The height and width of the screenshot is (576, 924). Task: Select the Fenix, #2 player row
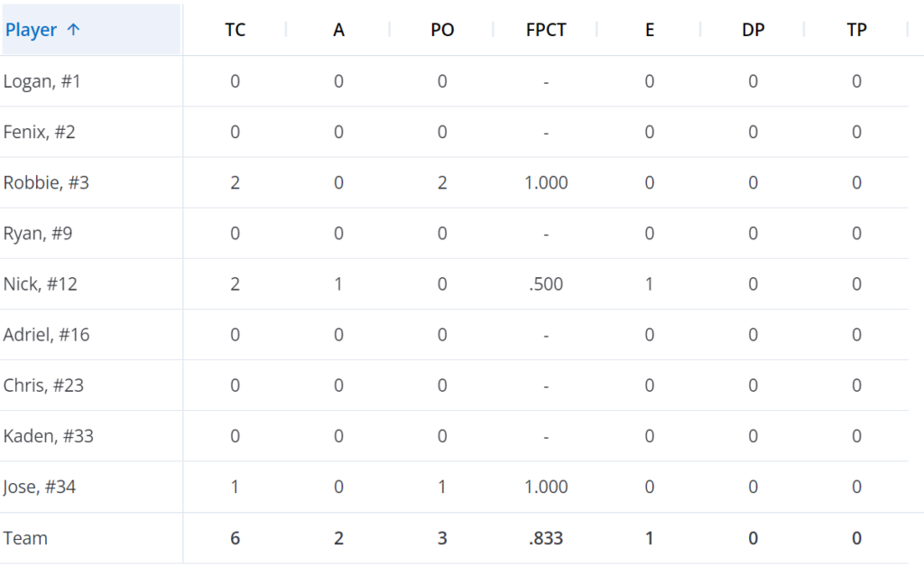454,132
